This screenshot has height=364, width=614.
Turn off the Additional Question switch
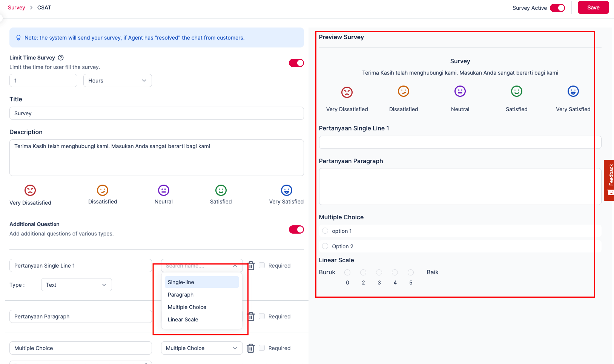point(296,229)
